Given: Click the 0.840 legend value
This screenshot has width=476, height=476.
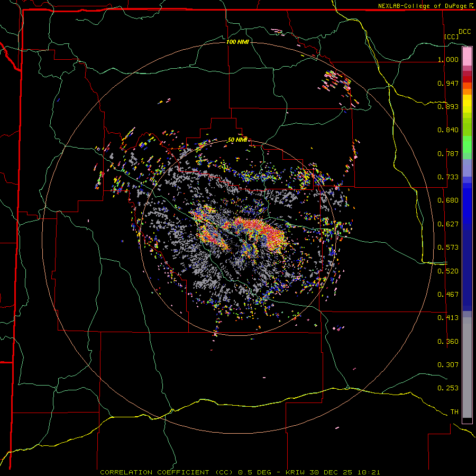Looking at the screenshot, I should click(x=448, y=130).
